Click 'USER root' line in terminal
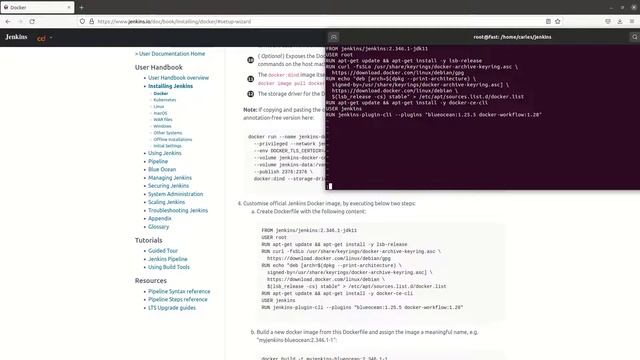Image resolution: width=640 pixels, height=360 pixels. [339, 55]
